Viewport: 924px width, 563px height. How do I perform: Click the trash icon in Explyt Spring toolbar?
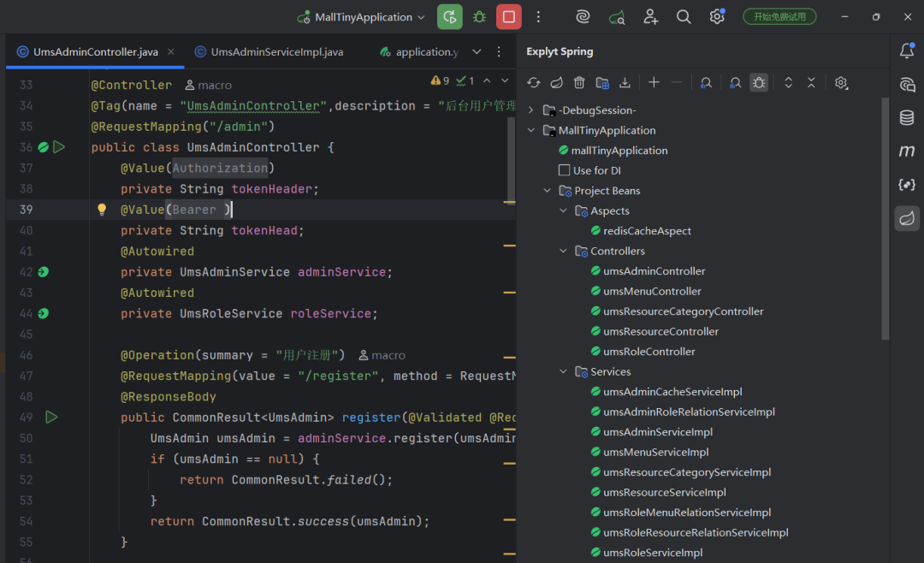579,82
